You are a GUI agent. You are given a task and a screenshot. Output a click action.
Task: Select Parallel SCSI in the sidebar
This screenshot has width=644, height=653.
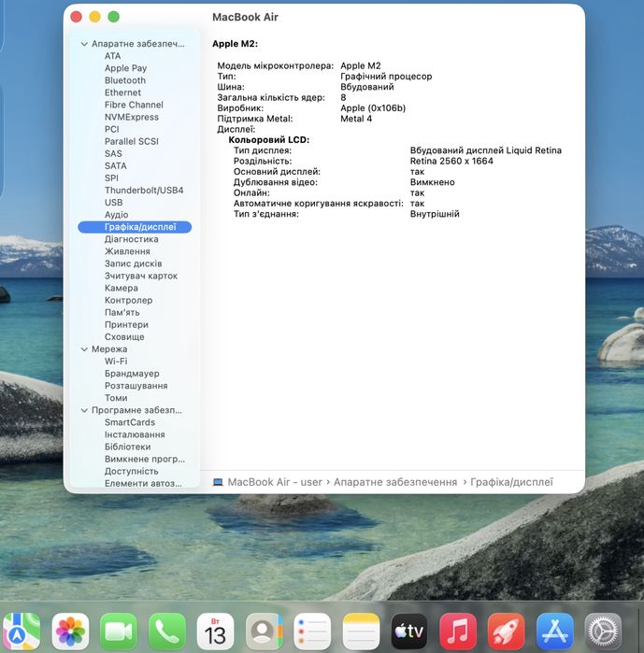click(x=131, y=141)
